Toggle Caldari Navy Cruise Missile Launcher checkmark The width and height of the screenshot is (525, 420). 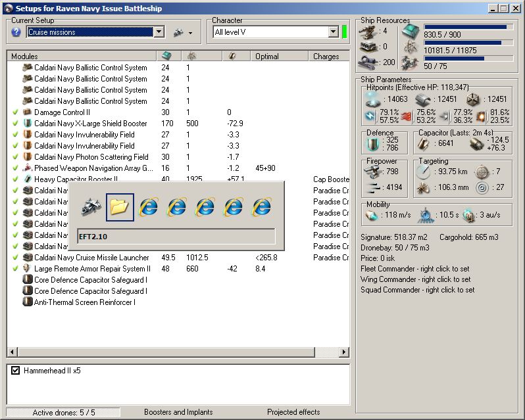pyautogui.click(x=15, y=258)
